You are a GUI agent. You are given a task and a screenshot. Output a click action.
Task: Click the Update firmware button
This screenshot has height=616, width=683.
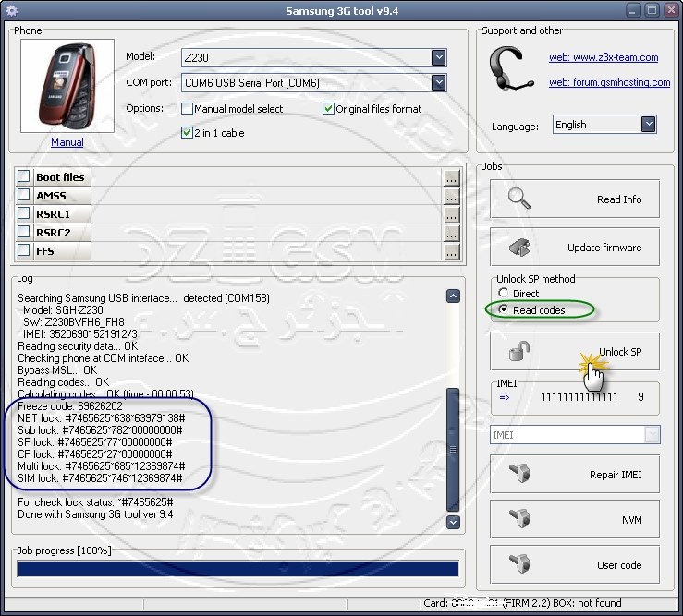pyautogui.click(x=575, y=247)
